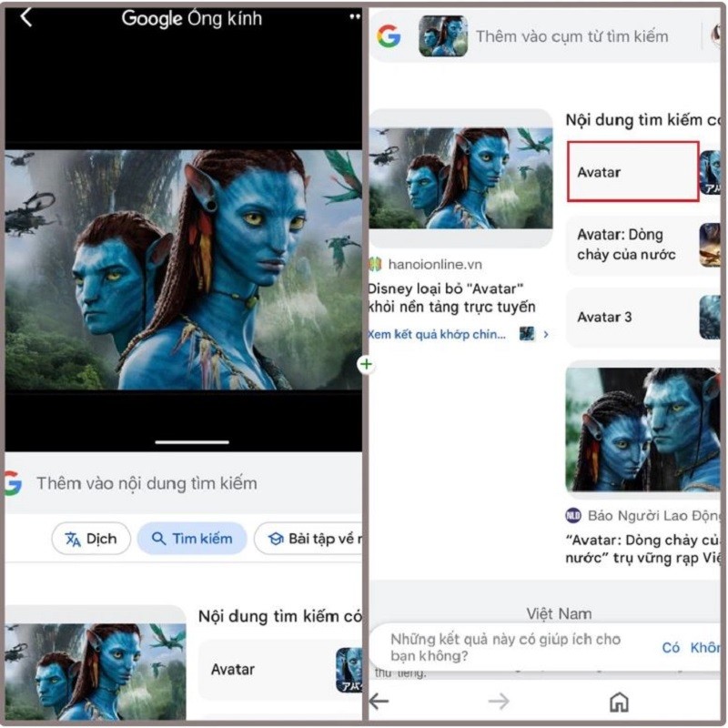The height and width of the screenshot is (728, 728).
Task: Select the Avatar 3 suggestion
Action: (x=632, y=317)
